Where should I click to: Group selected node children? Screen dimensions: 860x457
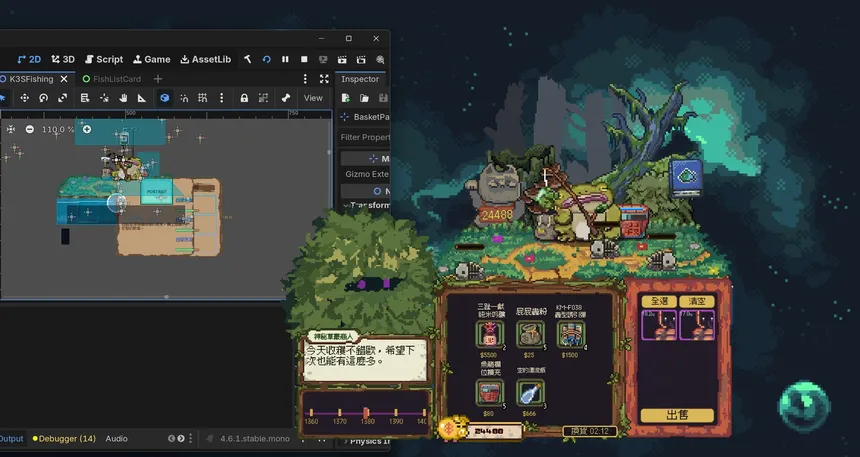pyautogui.click(x=263, y=98)
